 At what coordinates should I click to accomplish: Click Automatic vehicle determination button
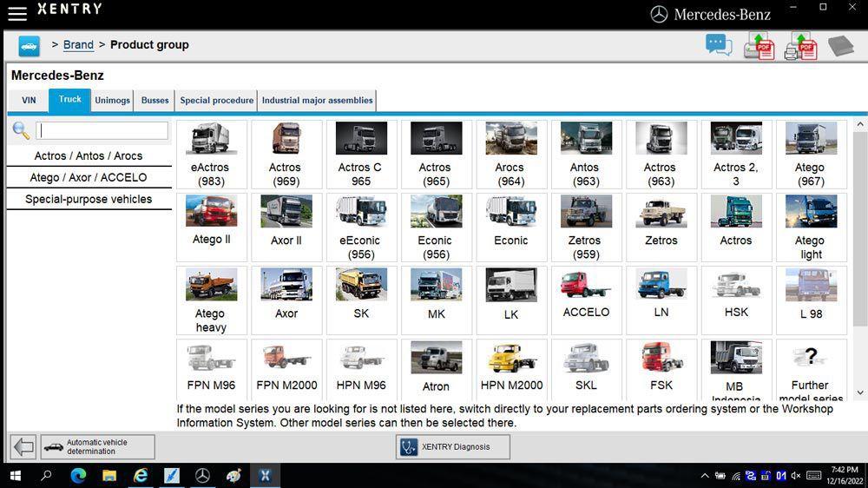click(x=97, y=446)
